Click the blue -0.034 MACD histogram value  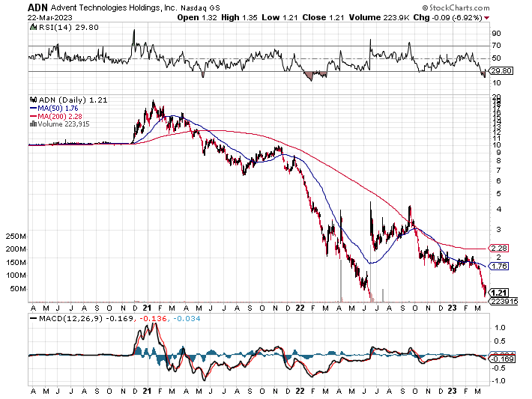point(187,319)
